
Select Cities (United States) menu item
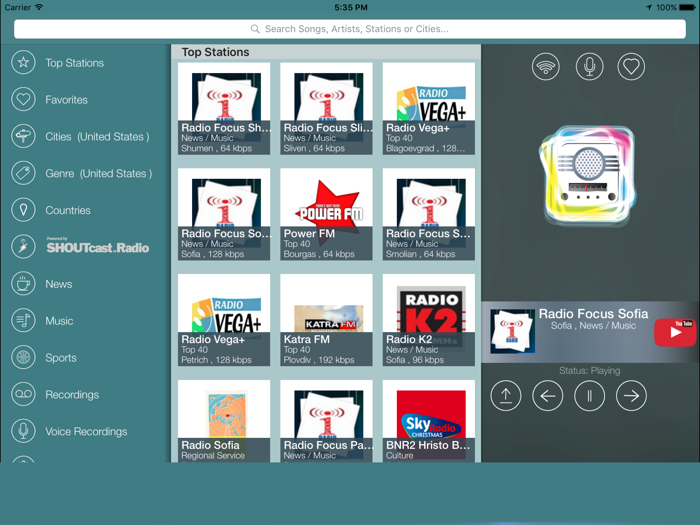(x=97, y=137)
